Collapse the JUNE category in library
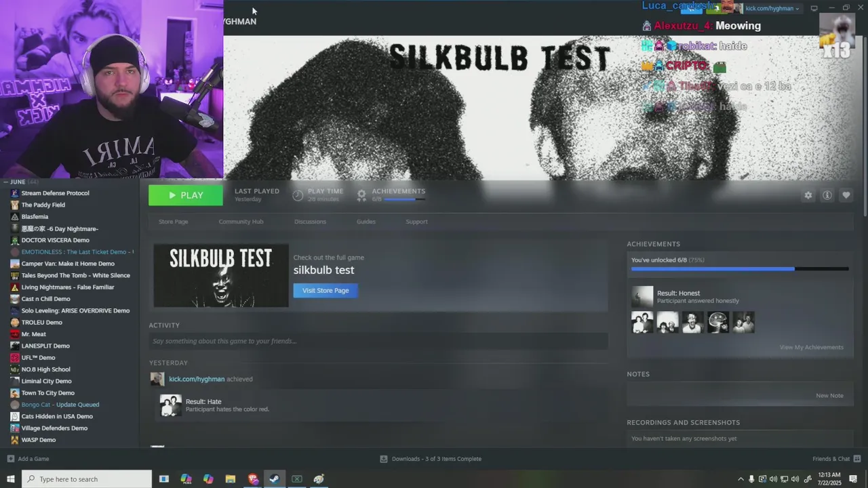Screen dimensions: 868x488 click(x=5, y=182)
